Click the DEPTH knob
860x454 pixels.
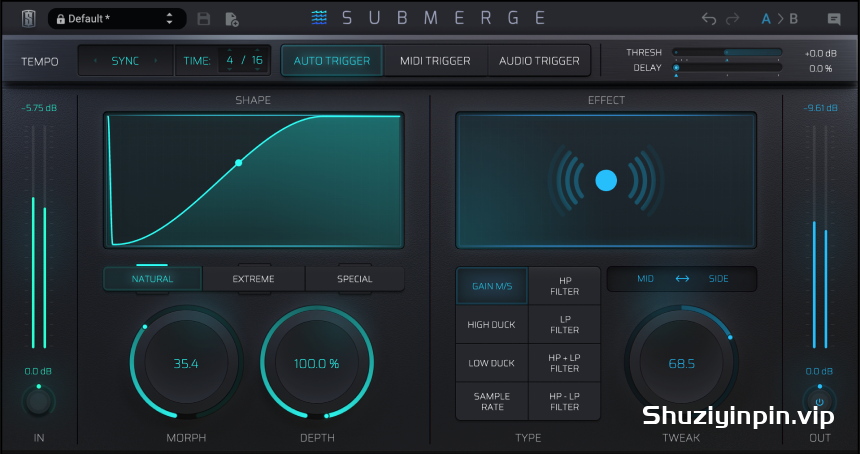coord(317,362)
